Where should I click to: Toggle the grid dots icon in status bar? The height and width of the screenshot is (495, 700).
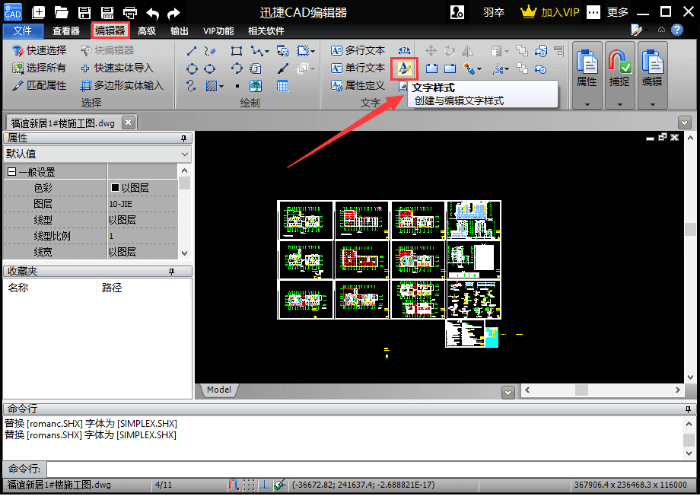(249, 485)
